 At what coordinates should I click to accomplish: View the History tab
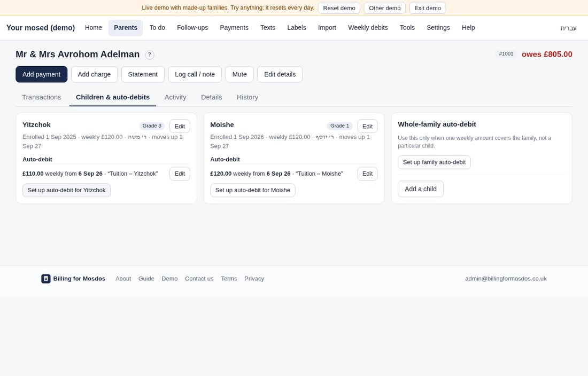pos(247,97)
